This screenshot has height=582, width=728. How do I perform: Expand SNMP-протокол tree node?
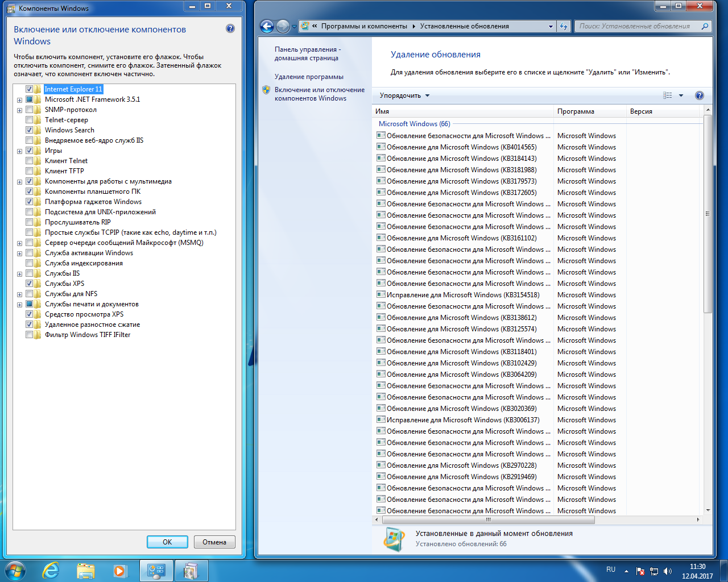point(19,110)
